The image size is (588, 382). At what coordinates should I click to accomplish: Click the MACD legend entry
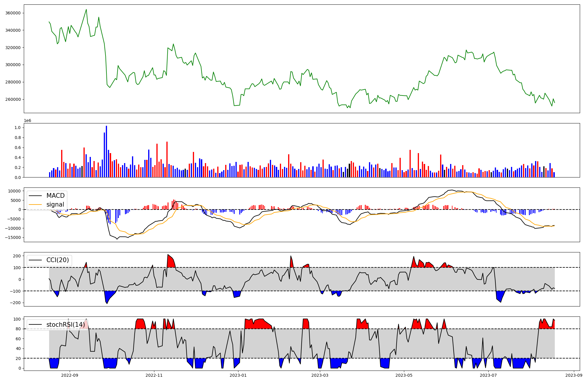[x=55, y=196]
